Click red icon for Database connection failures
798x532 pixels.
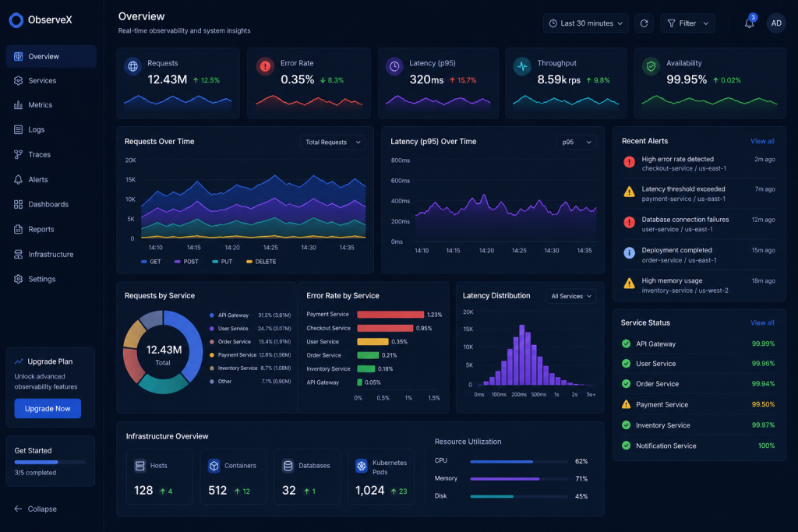tap(629, 223)
